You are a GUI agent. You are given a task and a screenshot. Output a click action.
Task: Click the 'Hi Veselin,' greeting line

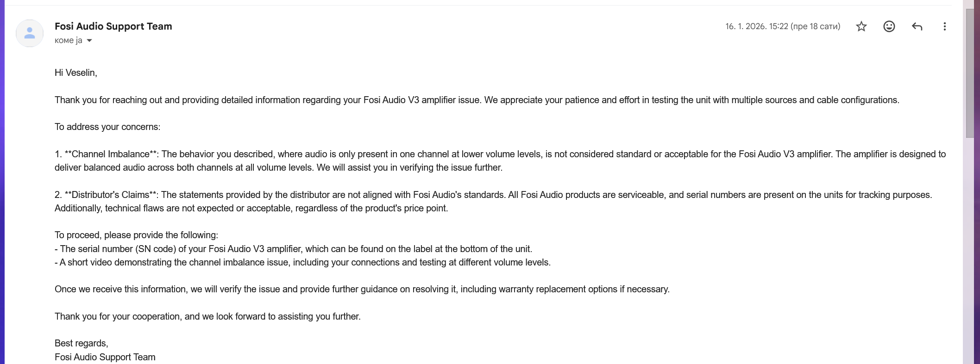[76, 73]
